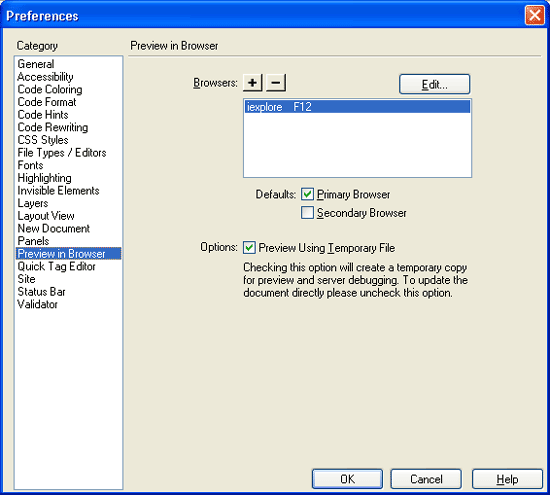Close the Preferences dialog
The height and width of the screenshot is (495, 550).
click(535, 15)
